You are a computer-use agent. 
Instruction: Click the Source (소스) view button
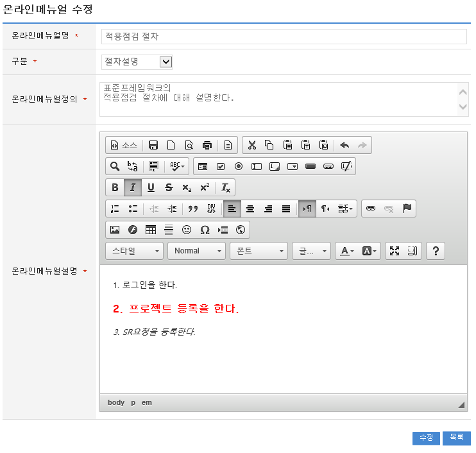point(123,145)
